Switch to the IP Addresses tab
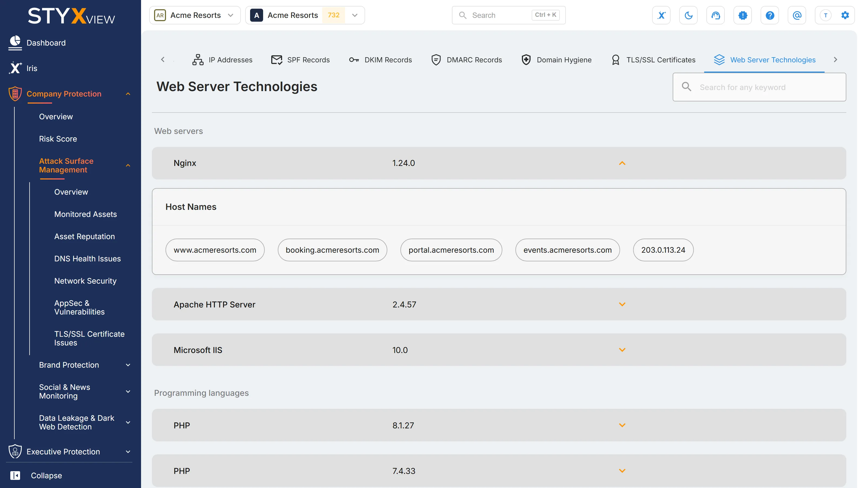 [222, 60]
